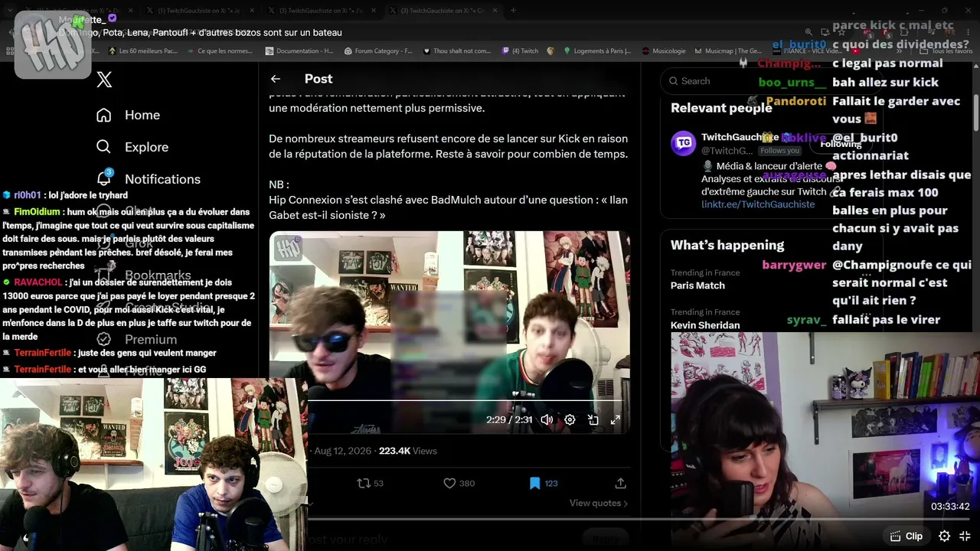Mute the embedded video sound
Screen dimensions: 980x551
pyautogui.click(x=547, y=420)
